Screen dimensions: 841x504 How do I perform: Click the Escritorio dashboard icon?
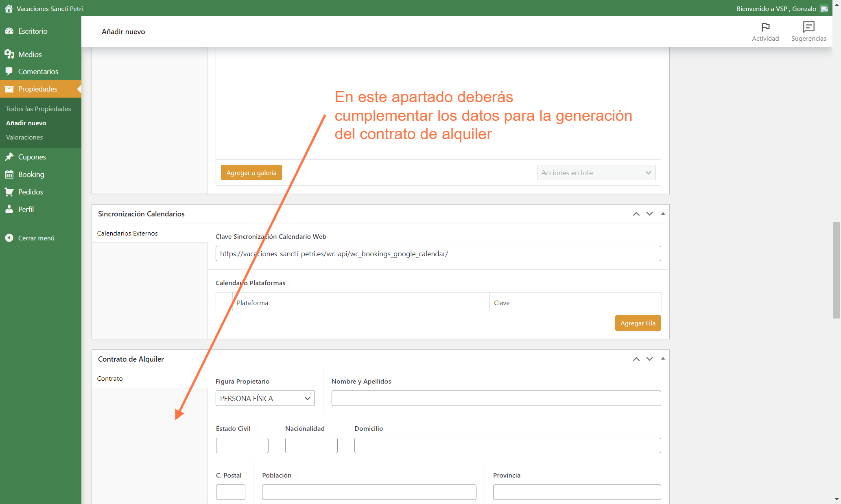[9, 31]
